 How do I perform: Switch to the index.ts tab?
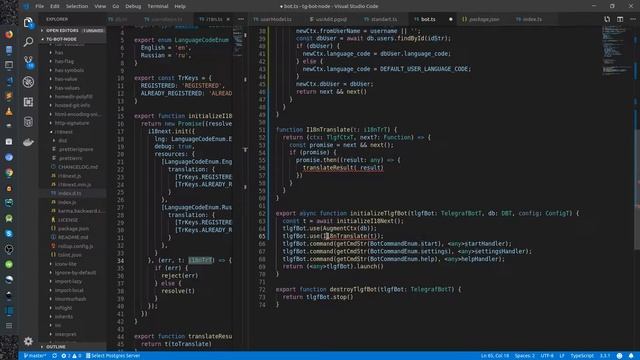click(532, 19)
